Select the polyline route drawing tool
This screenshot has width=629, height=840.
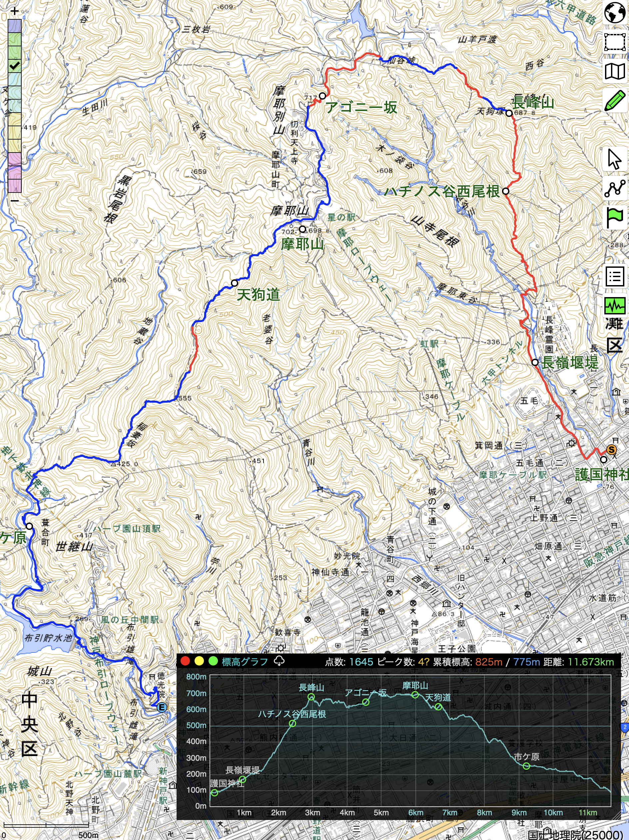[x=615, y=189]
